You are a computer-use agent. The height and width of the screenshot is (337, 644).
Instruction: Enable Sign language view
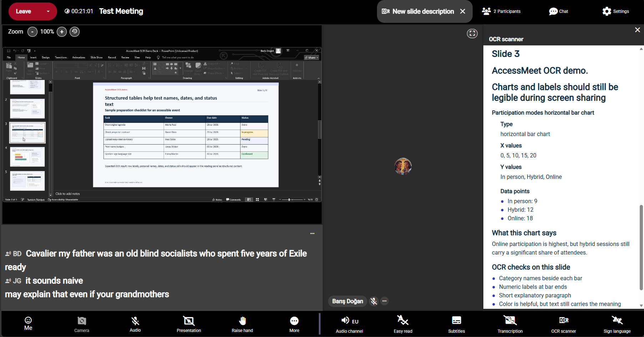point(617,325)
